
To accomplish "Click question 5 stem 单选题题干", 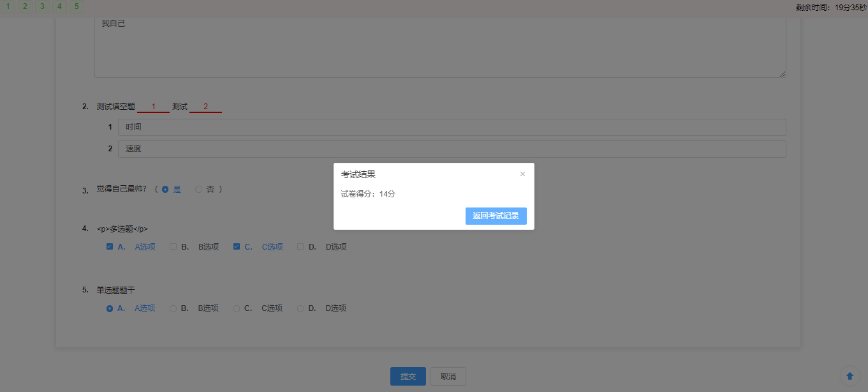I will [115, 290].
